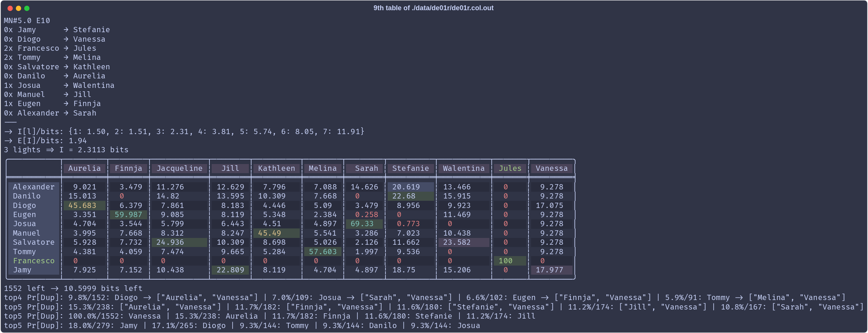Click the highlighted 24.936 cell for Salvatore
This screenshot has width=868, height=333.
[179, 242]
